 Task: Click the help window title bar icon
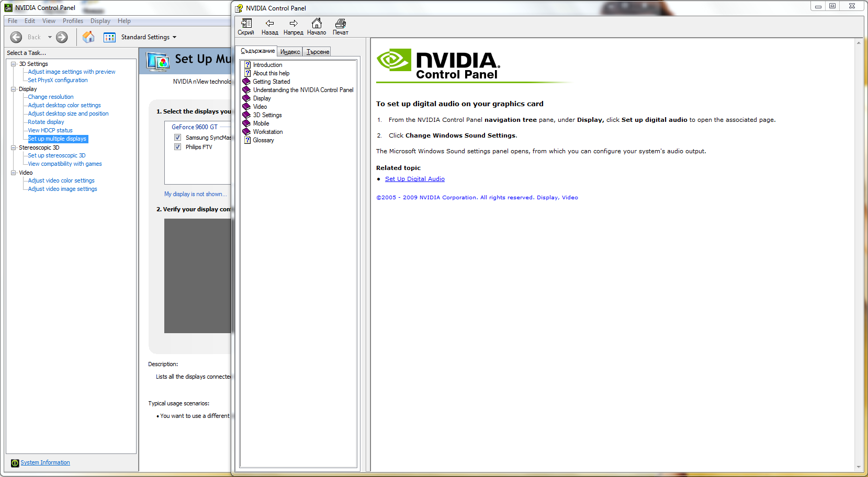pos(239,8)
